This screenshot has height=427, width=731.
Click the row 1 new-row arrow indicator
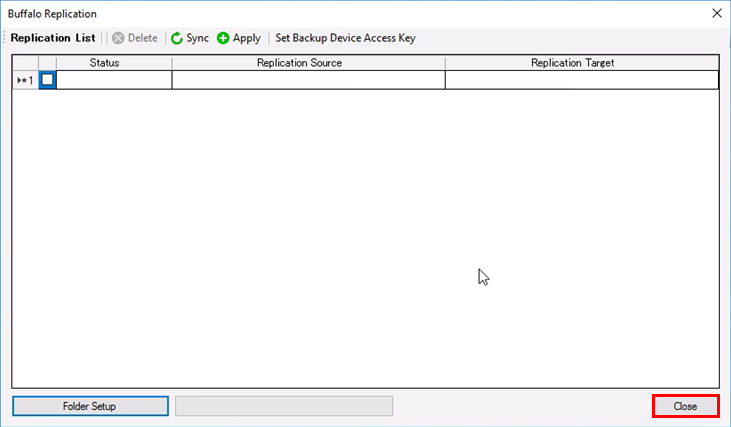point(21,80)
